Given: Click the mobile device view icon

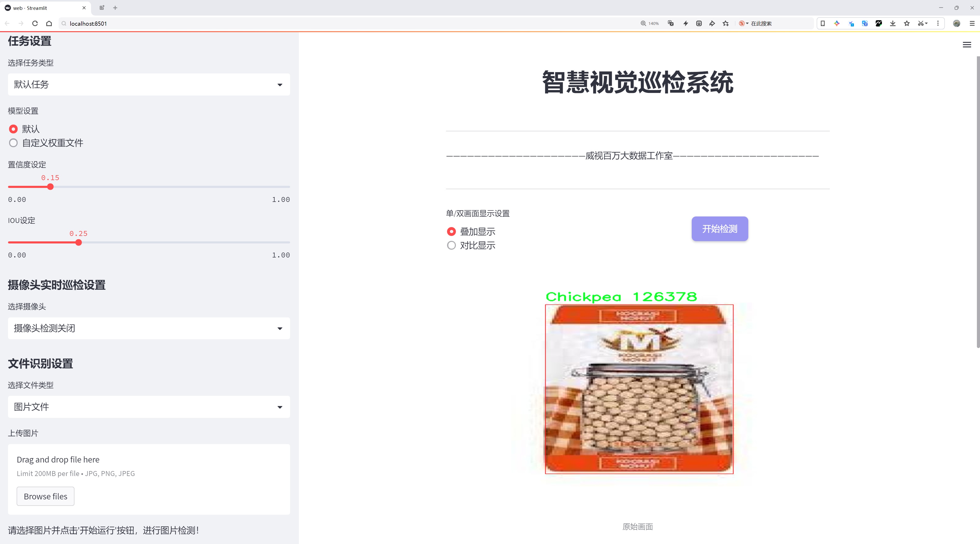Looking at the screenshot, I should click(823, 24).
